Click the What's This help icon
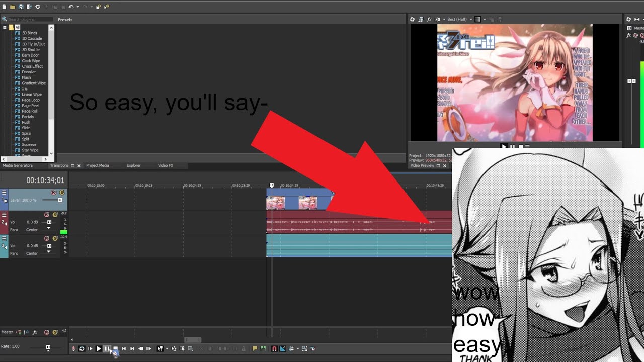Image resolution: width=644 pixels, height=362 pixels. 106,7
